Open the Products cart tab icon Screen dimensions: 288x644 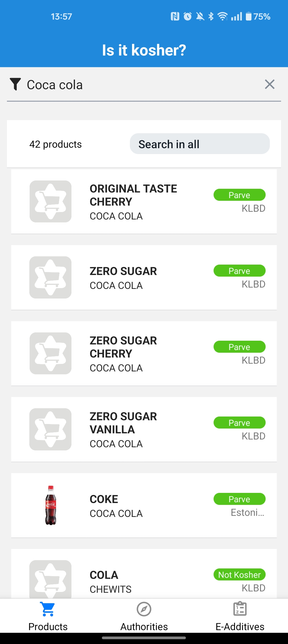click(48, 609)
